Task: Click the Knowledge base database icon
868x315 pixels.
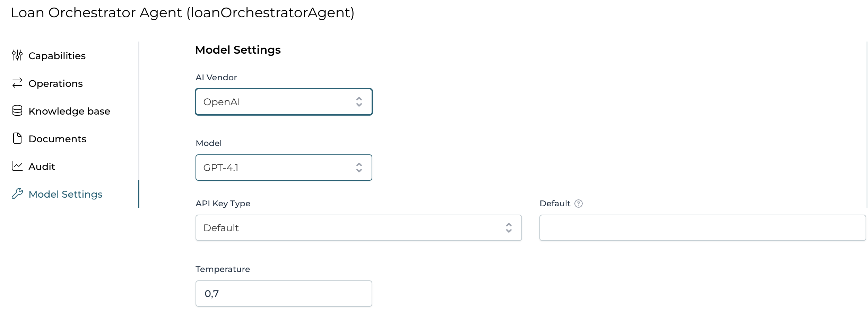Action: click(17, 111)
